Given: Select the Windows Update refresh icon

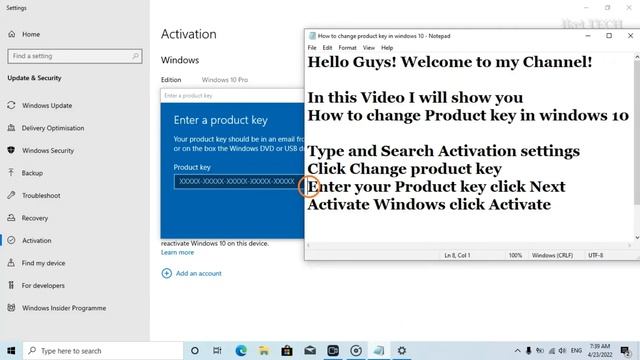Looking at the screenshot, I should pyautogui.click(x=11, y=105).
